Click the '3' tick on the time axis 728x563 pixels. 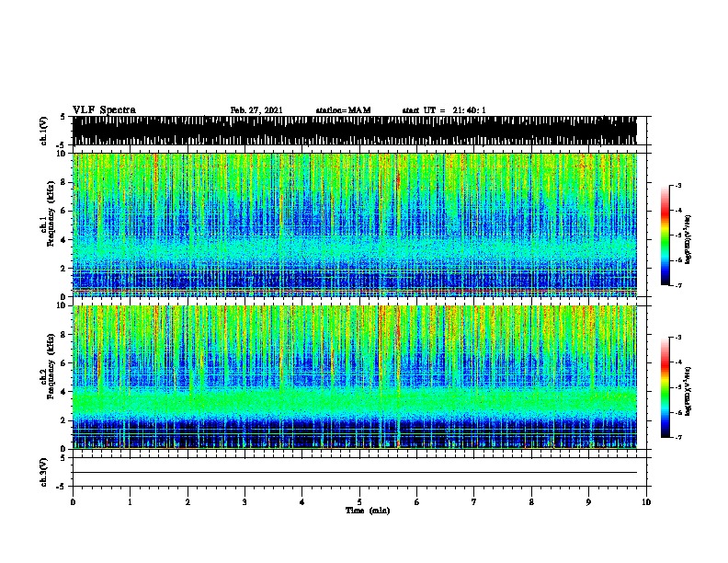click(x=245, y=502)
